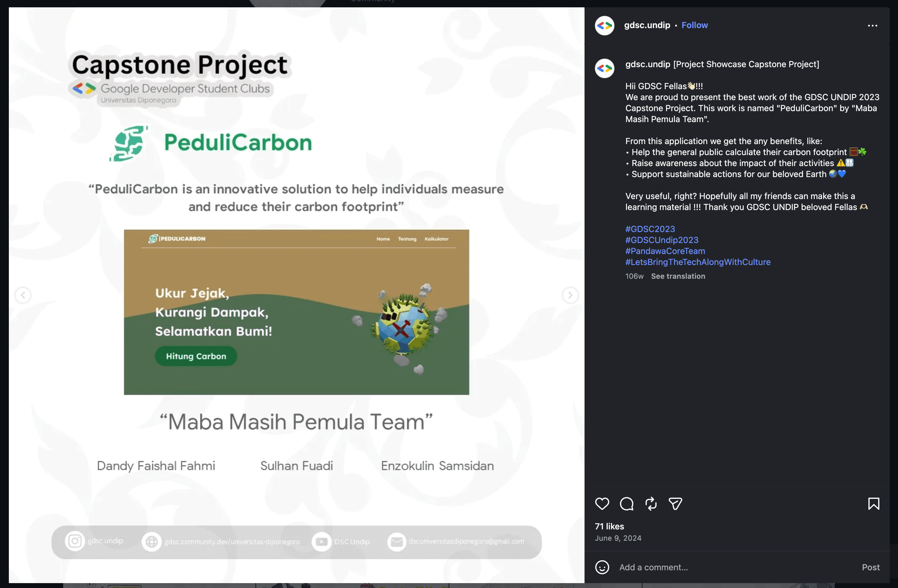Image resolution: width=898 pixels, height=588 pixels.
Task: Open the #PandawaCoreTeam hashtag
Action: [665, 251]
